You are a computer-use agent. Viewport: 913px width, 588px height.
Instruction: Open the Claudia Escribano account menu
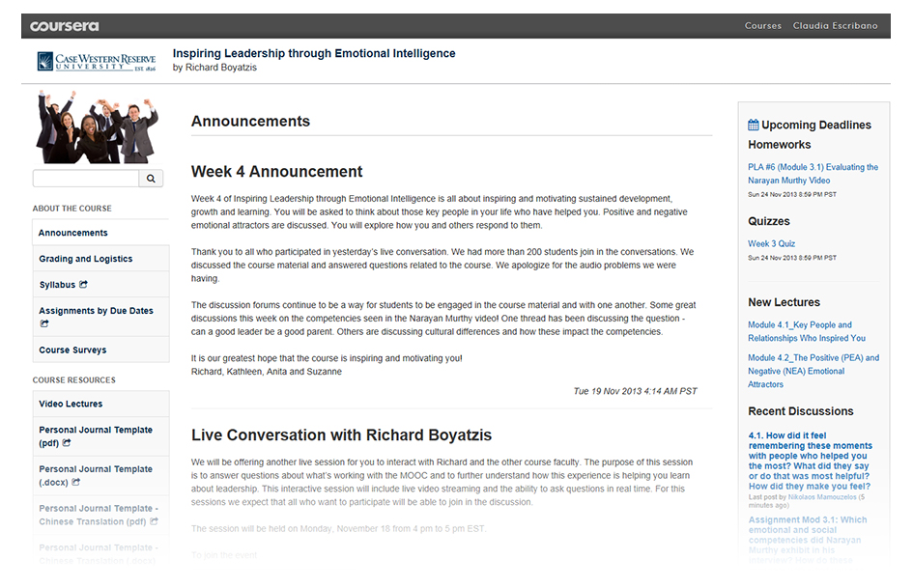tap(835, 26)
